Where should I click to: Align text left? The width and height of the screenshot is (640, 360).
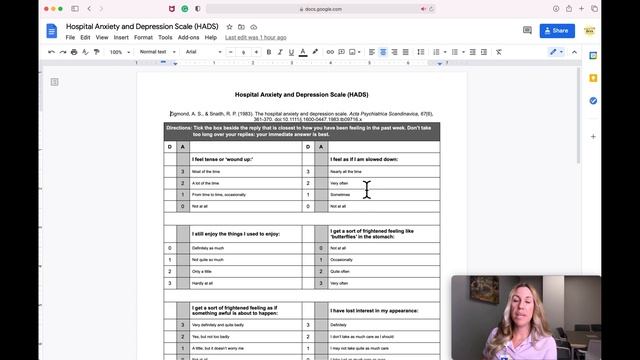click(371, 52)
